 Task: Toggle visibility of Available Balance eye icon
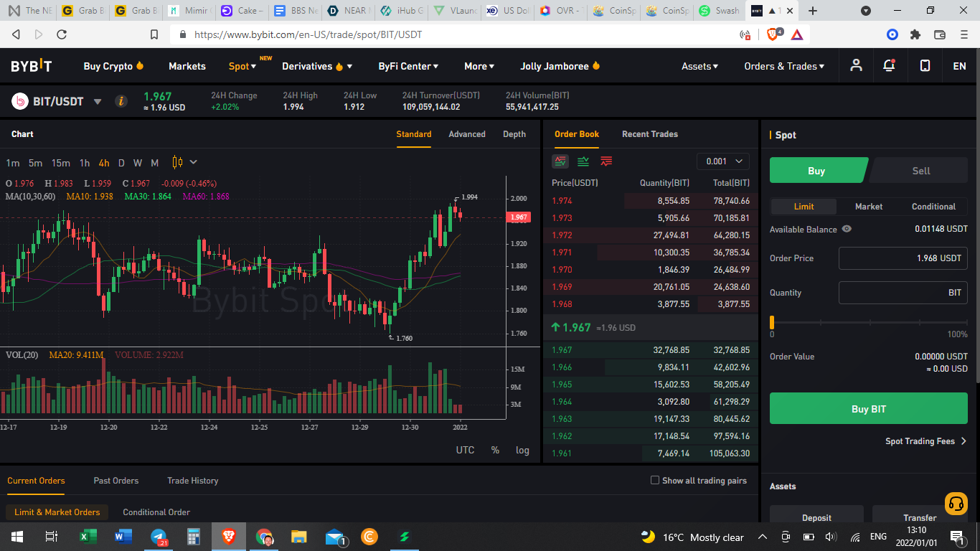[x=847, y=229]
